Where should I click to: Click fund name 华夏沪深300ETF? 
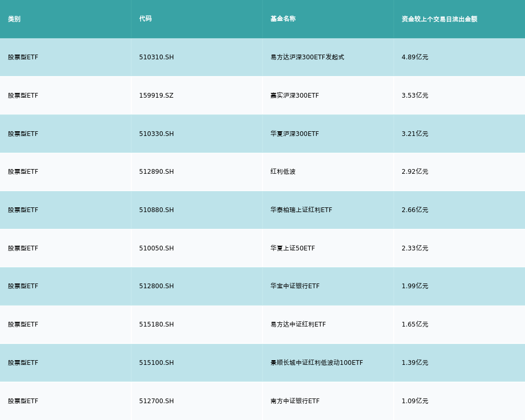click(295, 134)
